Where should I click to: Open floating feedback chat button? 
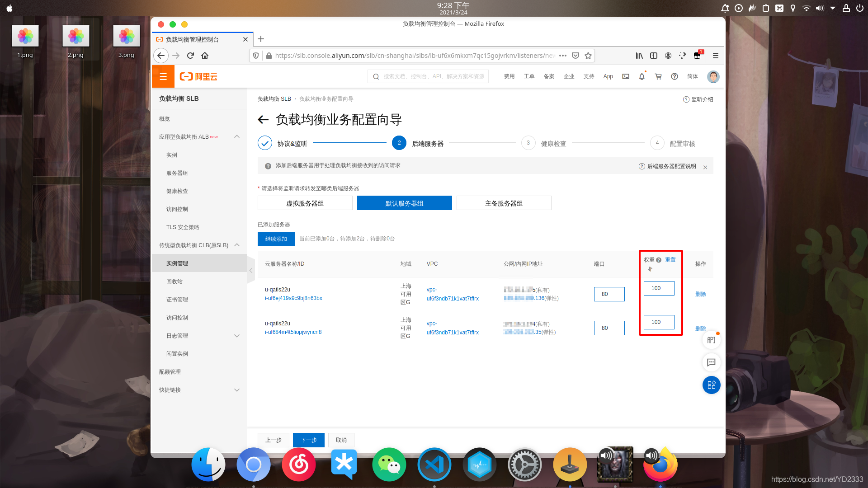[x=711, y=362]
